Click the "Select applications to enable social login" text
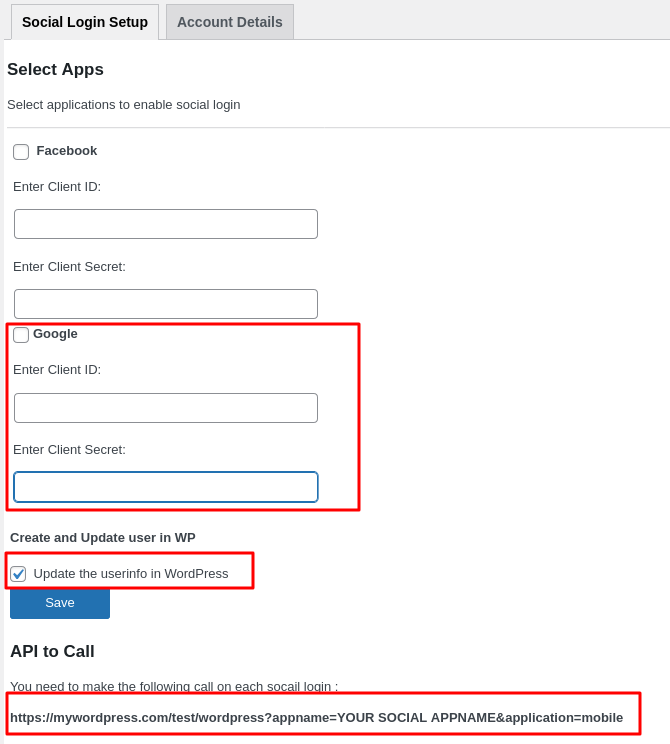 [123, 105]
